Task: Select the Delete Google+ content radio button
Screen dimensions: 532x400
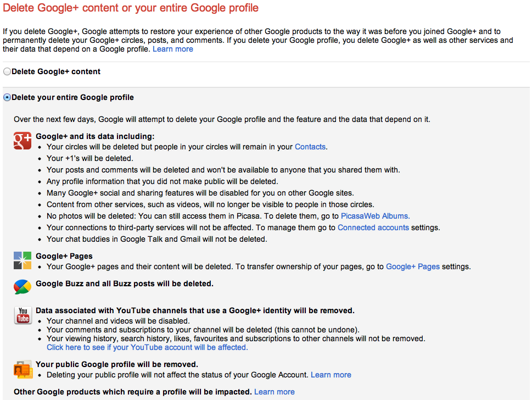Action: [x=7, y=71]
